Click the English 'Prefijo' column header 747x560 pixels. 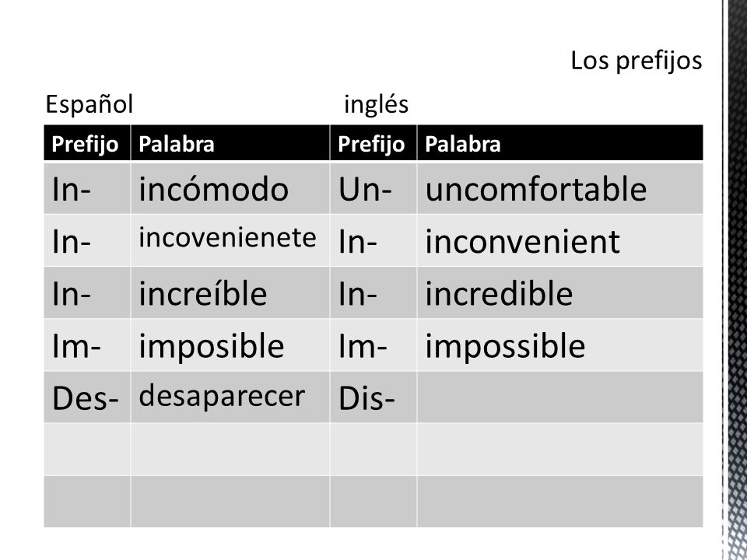(373, 143)
